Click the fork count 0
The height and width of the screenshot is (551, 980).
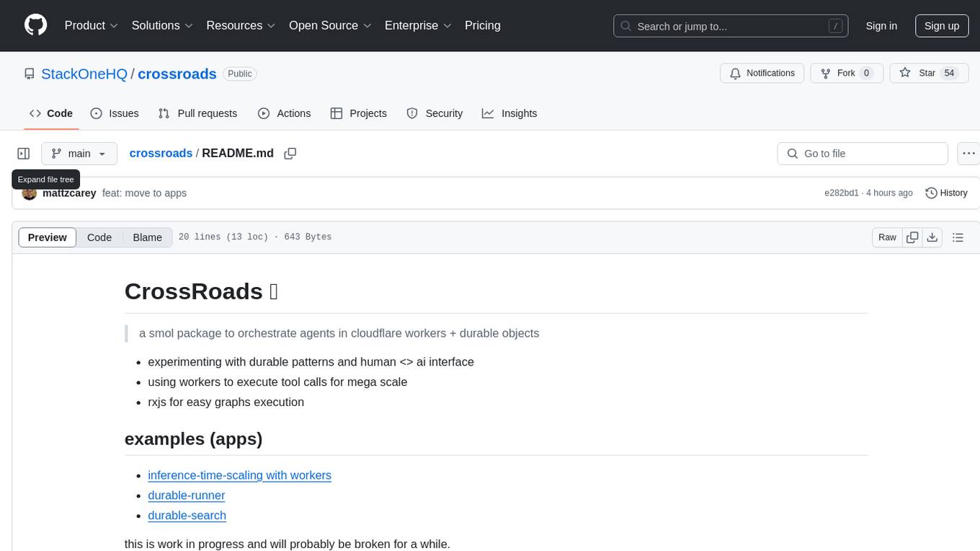click(866, 74)
